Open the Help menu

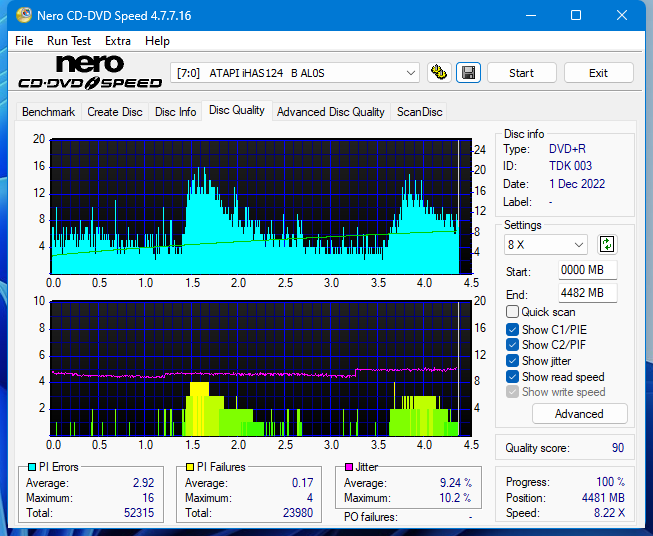157,41
